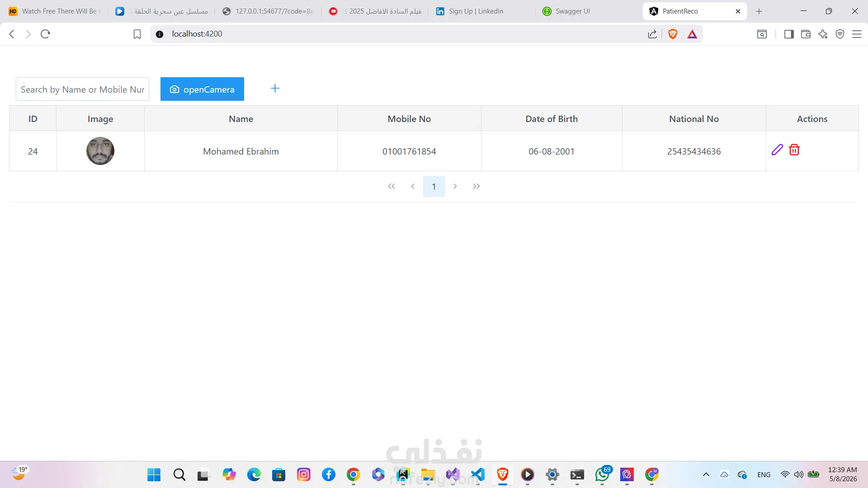Image resolution: width=868 pixels, height=488 pixels.
Task: Select national number 25435434636
Action: click(x=694, y=151)
